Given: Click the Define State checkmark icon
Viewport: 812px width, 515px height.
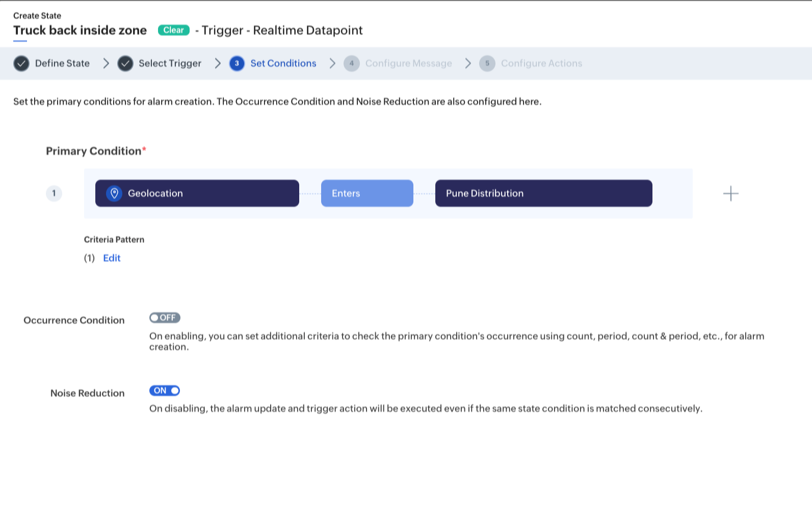Looking at the screenshot, I should click(21, 63).
